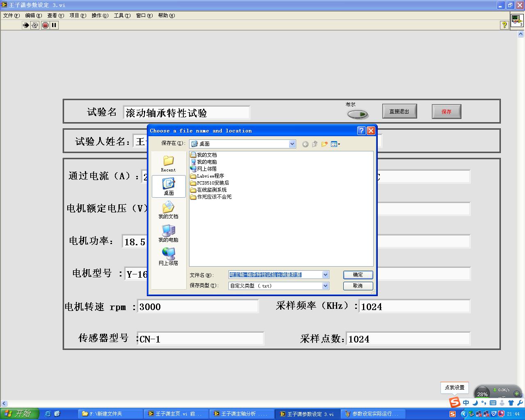Click the Sogou skin shirt icon

tap(511, 403)
